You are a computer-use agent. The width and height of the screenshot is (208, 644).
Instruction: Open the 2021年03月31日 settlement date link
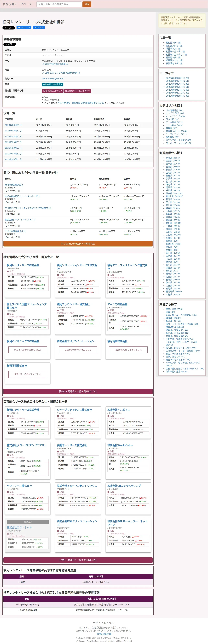coord(13,142)
